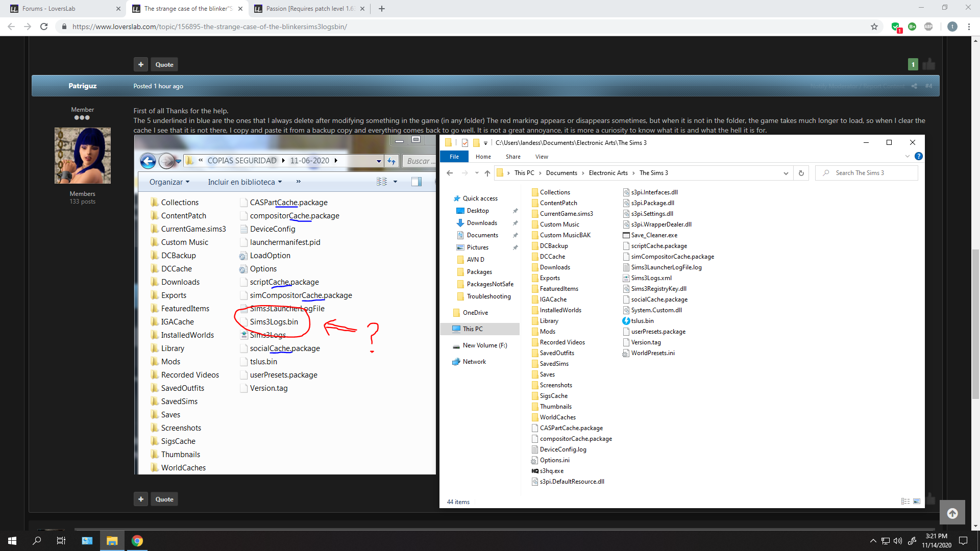Open Explorer help question mark icon
Image resolution: width=980 pixels, height=551 pixels.
point(919,156)
